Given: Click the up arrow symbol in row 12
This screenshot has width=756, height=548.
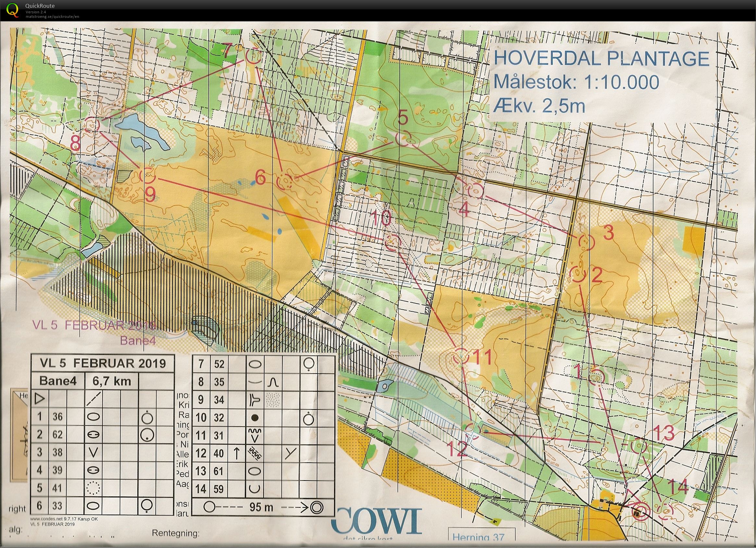Looking at the screenshot, I should [x=236, y=453].
